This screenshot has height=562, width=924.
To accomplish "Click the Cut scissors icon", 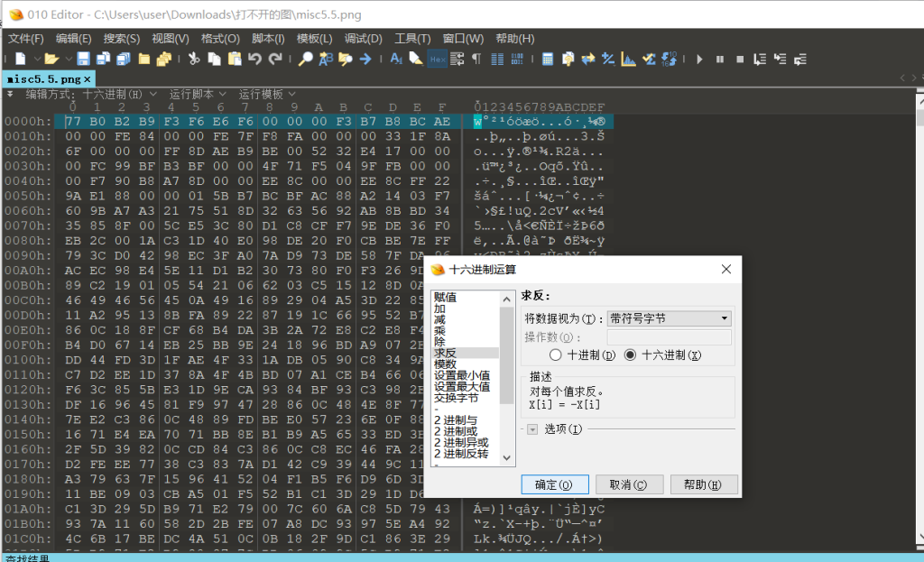I will [x=193, y=59].
